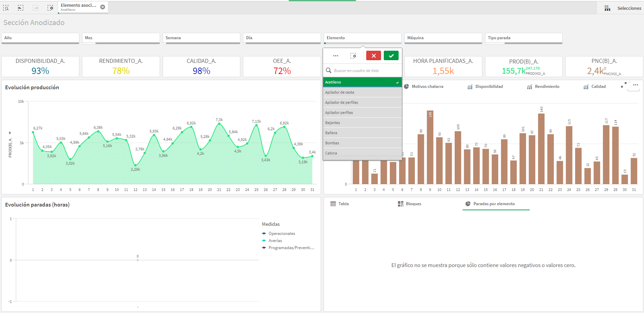Select Apilador de cesta value

(x=363, y=92)
